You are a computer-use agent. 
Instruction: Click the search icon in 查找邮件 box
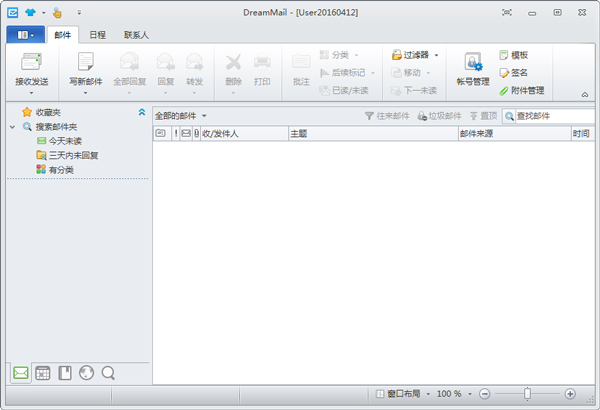[x=509, y=116]
